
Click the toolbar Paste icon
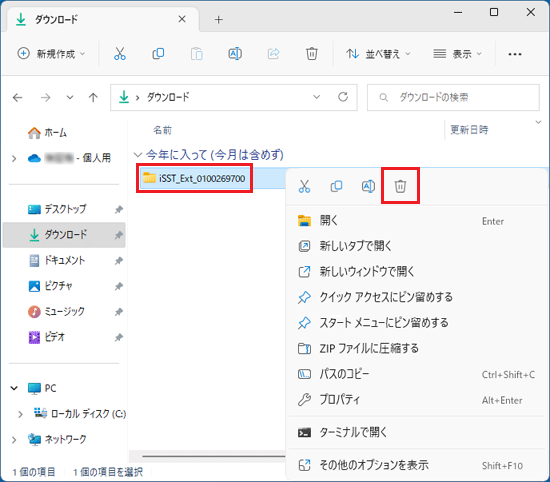[197, 54]
